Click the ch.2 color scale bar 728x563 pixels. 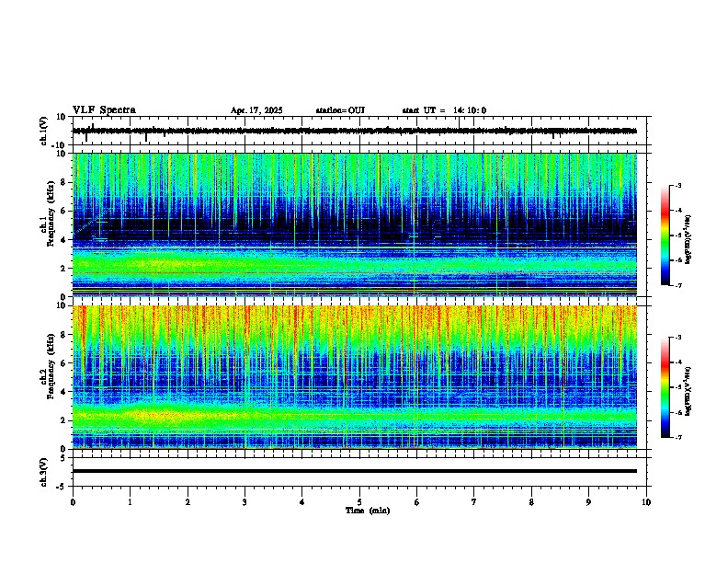pyautogui.click(x=665, y=387)
